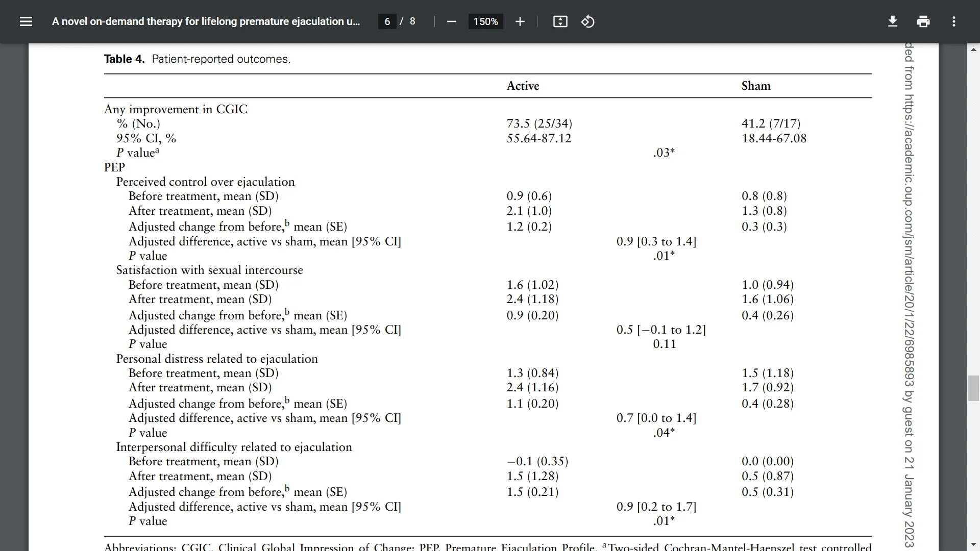Print the PDF document

[x=923, y=21]
